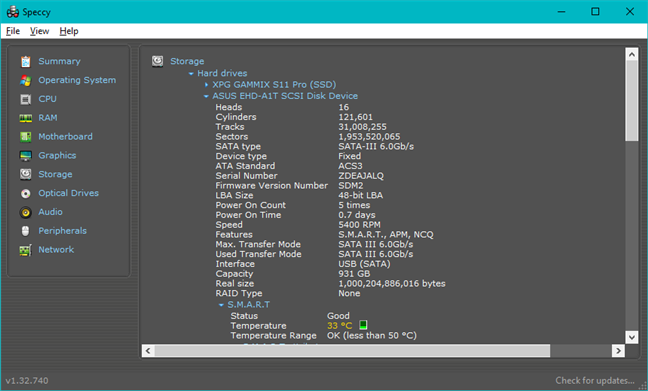
Task: Click the Power On Count label
Action: click(x=250, y=205)
